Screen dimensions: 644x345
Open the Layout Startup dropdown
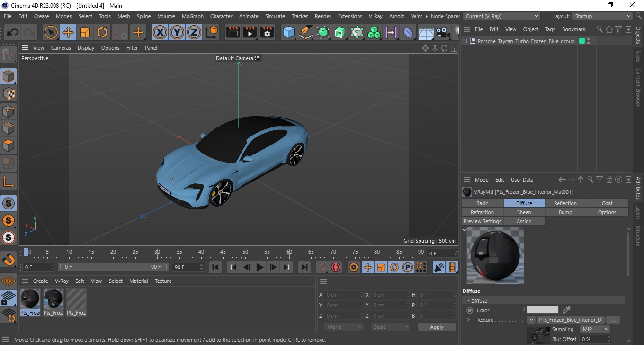tap(602, 16)
